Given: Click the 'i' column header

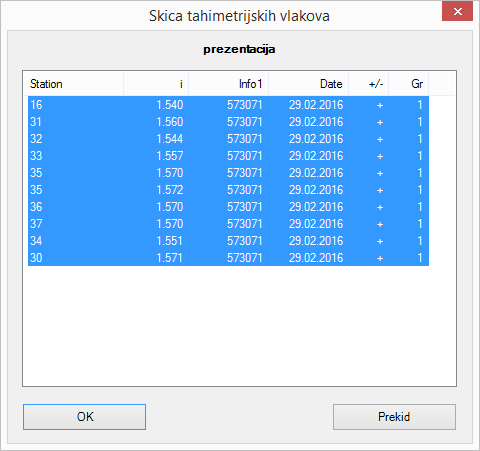Looking at the screenshot, I should pyautogui.click(x=156, y=84).
